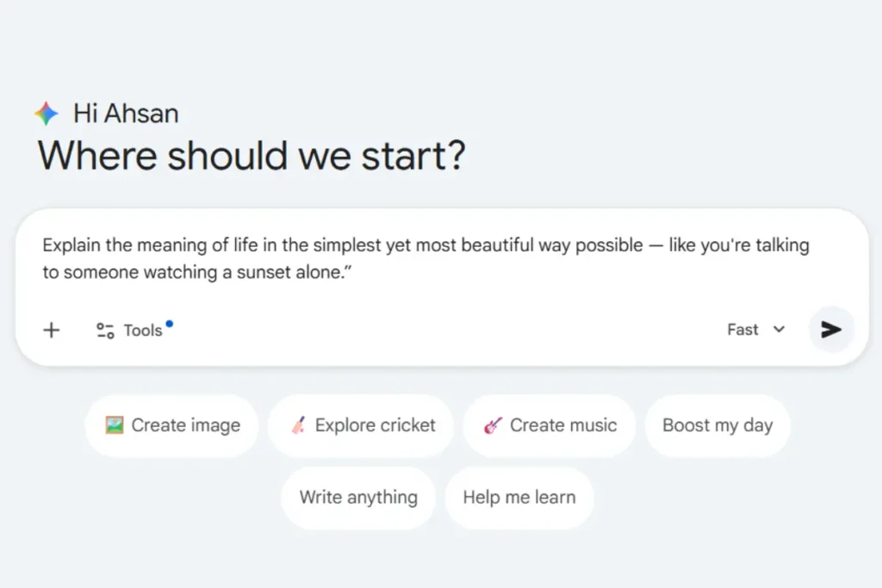882x588 pixels.
Task: Click the plus icon to add files
Action: click(x=52, y=330)
